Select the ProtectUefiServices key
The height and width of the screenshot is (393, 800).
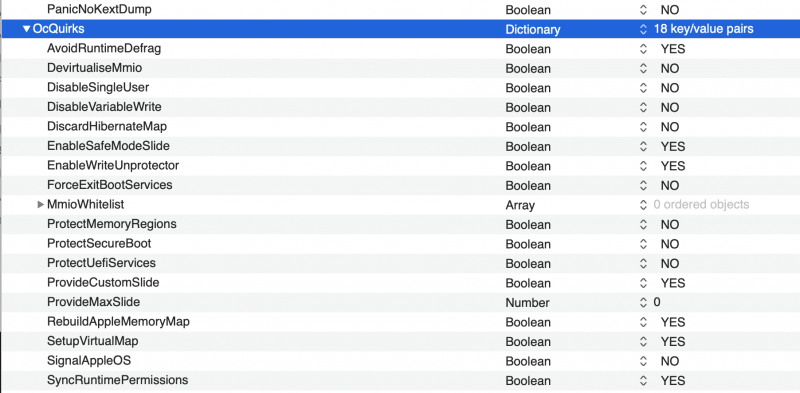click(101, 263)
